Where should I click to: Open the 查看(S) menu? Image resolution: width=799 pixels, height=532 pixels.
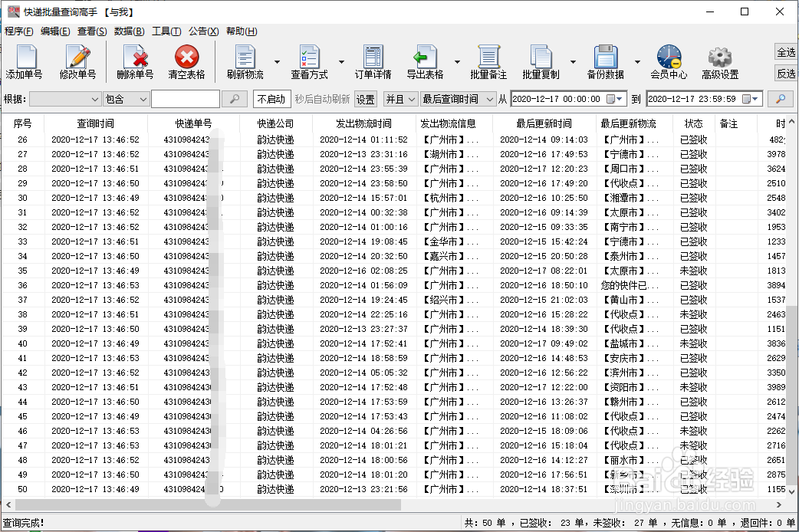(x=92, y=31)
